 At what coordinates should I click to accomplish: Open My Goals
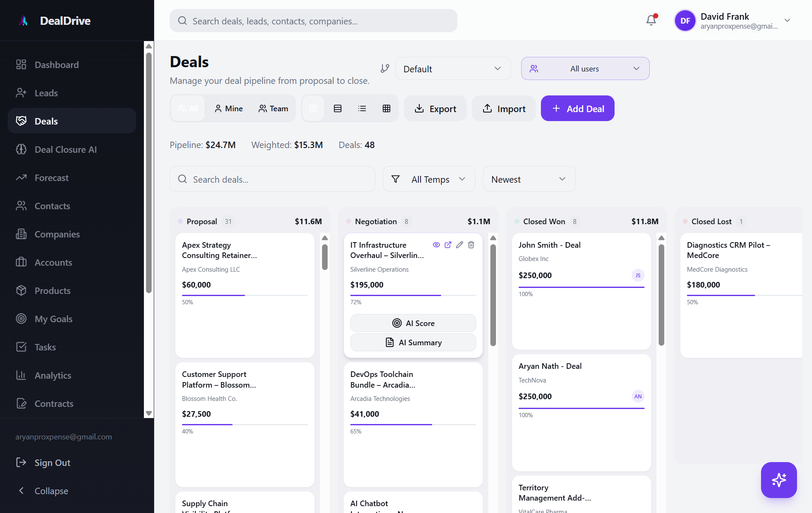(72, 319)
